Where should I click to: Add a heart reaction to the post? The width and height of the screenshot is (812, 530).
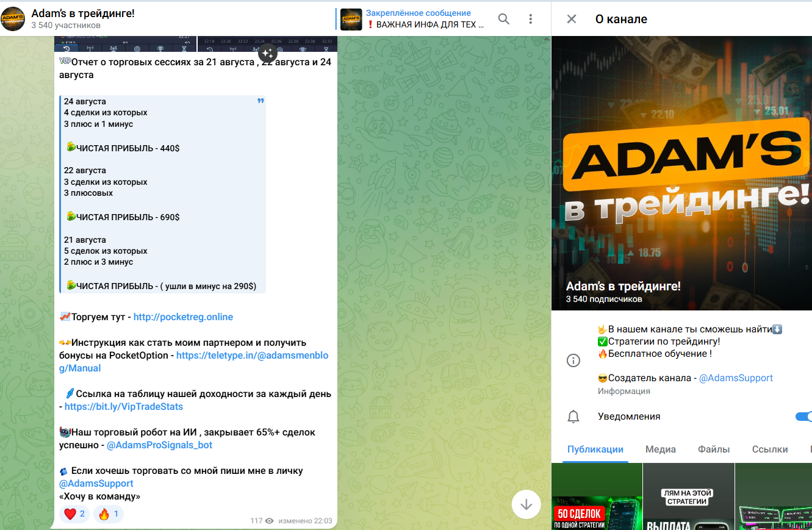(x=75, y=514)
